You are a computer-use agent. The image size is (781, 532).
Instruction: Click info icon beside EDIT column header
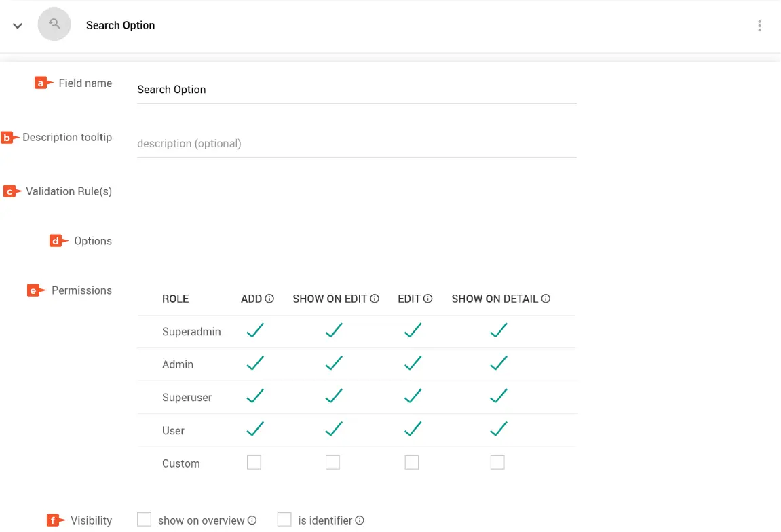(x=428, y=299)
